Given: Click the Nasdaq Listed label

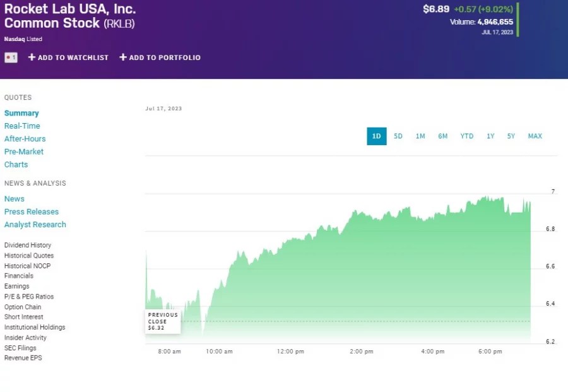Looking at the screenshot, I should tap(23, 39).
